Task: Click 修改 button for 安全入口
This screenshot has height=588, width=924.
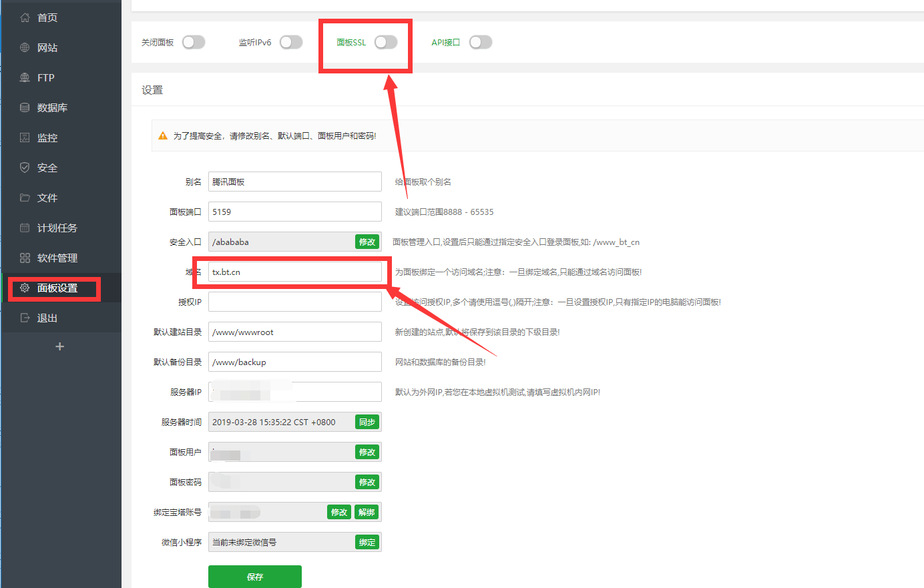Action: coord(367,242)
